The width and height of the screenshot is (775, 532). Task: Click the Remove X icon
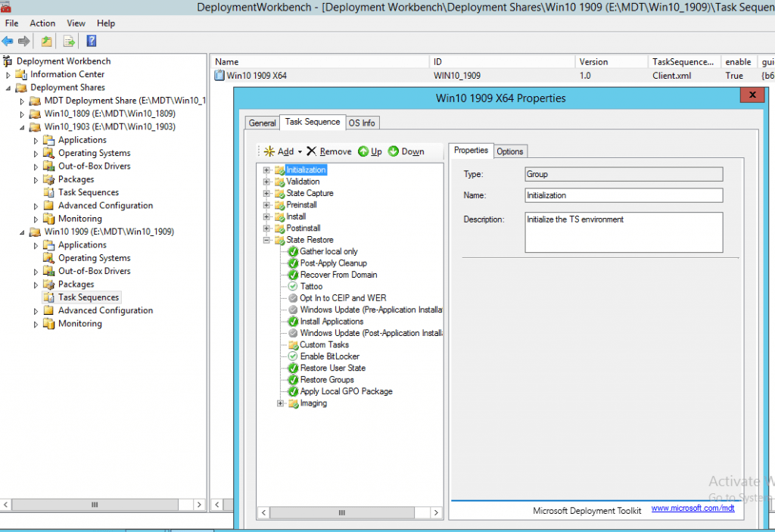click(311, 151)
